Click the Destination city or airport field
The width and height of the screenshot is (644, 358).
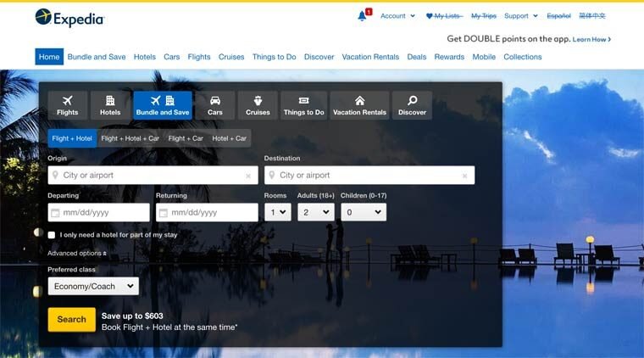click(369, 175)
